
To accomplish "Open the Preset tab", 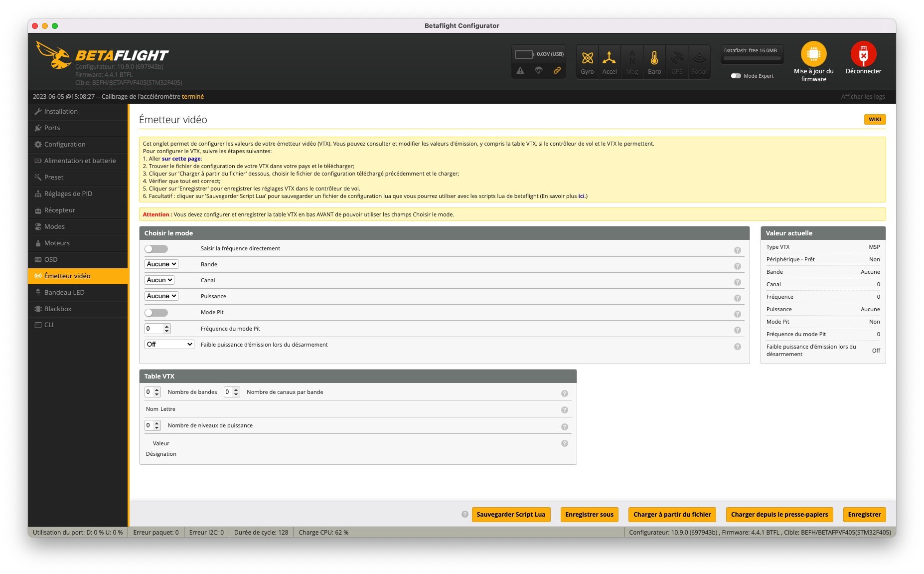I will pyautogui.click(x=78, y=177).
